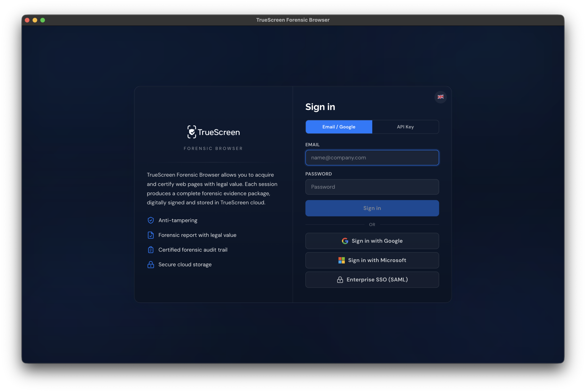Click the green fullscreen window button
Viewport: 586px width, 392px height.
click(x=43, y=20)
